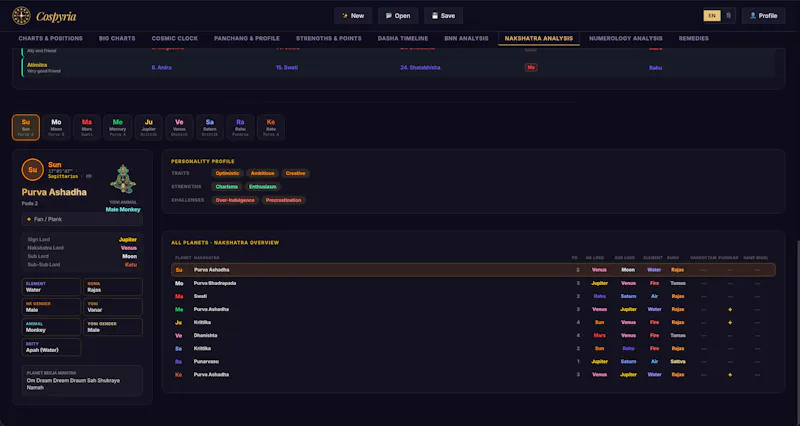Select the Ve Dhanishta overview row
This screenshot has height=426, width=800.
pos(473,335)
